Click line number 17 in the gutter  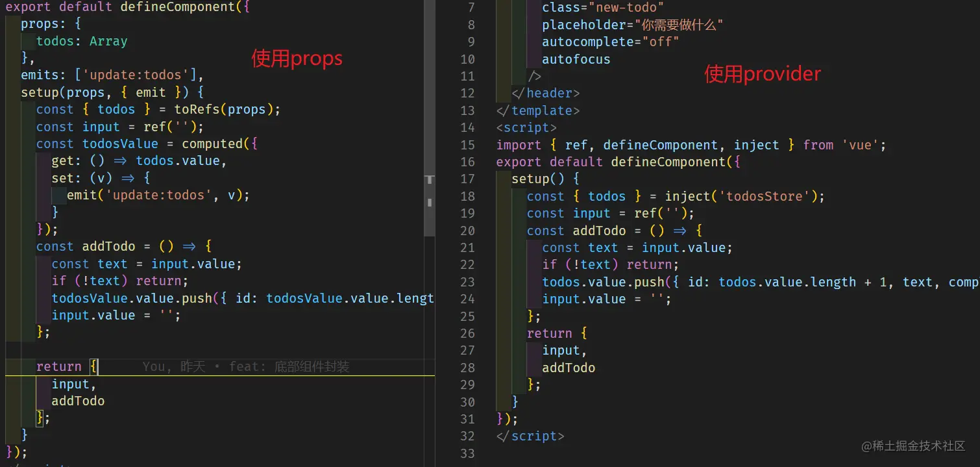(x=467, y=179)
